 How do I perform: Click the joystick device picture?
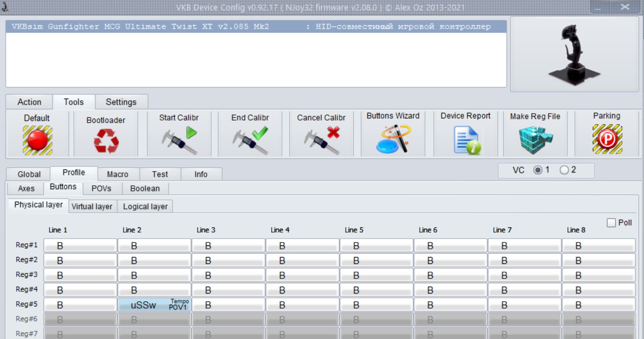click(x=575, y=54)
